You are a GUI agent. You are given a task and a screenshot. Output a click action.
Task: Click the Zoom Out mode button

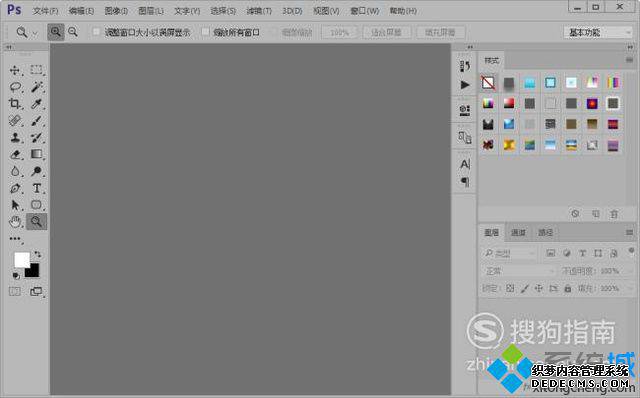point(73,32)
